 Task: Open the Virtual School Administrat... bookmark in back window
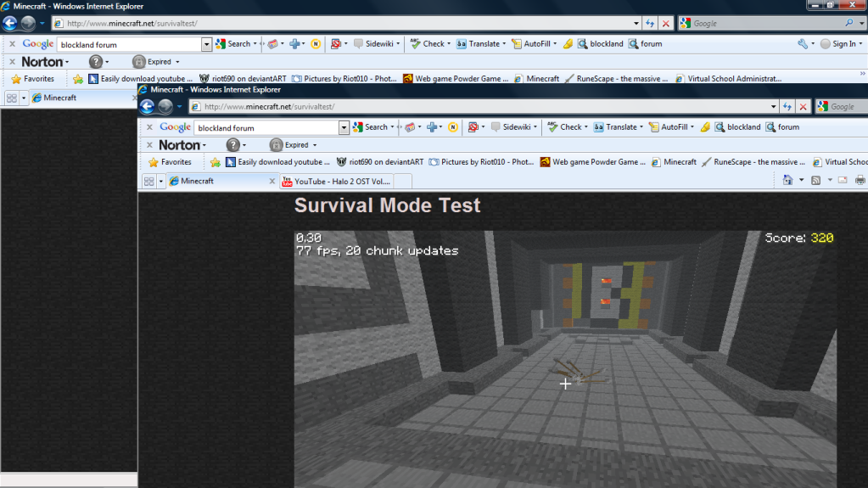(728, 79)
